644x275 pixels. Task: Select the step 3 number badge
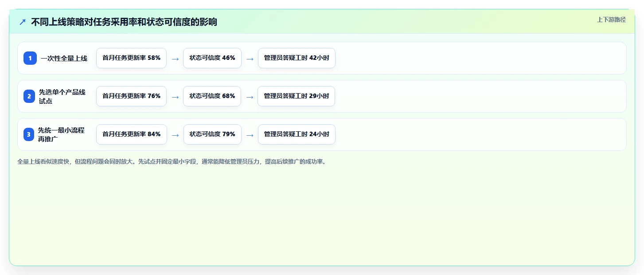pos(29,134)
